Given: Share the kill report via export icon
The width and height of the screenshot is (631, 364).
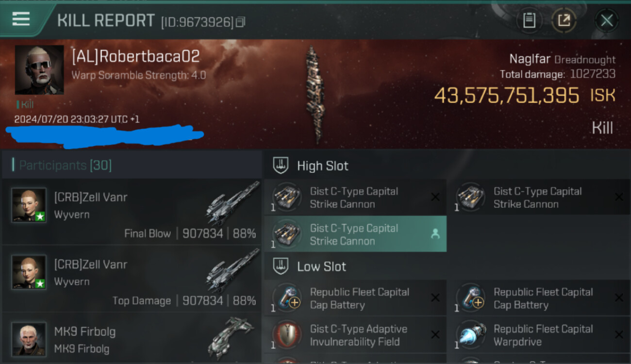Looking at the screenshot, I should pos(564,20).
